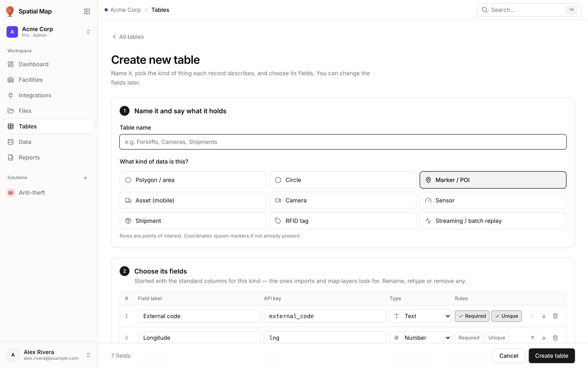This screenshot has width=588, height=368.
Task: Select Asset (mobile) data kind
Action: 193,200
